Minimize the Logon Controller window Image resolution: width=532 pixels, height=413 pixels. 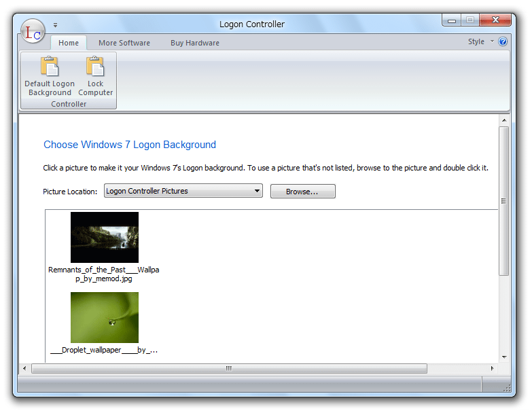(452, 20)
